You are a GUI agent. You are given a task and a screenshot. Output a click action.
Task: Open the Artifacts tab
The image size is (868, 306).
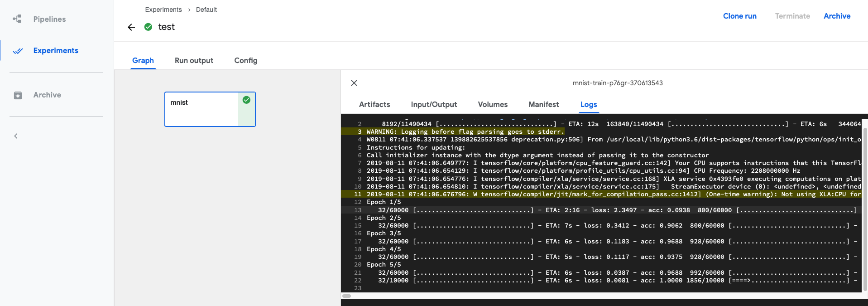(374, 105)
